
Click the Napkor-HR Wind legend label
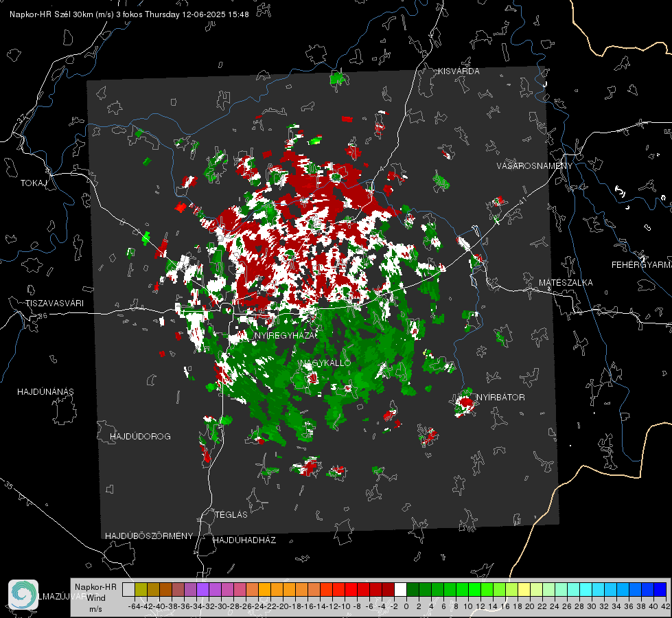tap(95, 597)
